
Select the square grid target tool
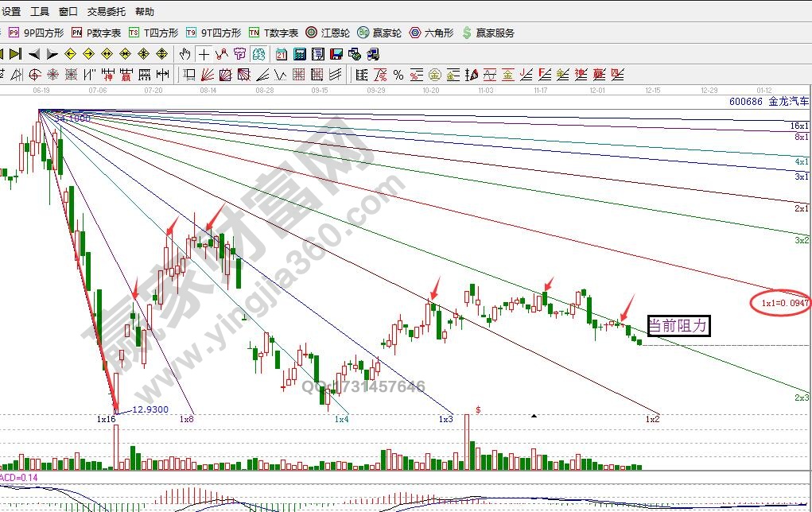tap(71, 75)
